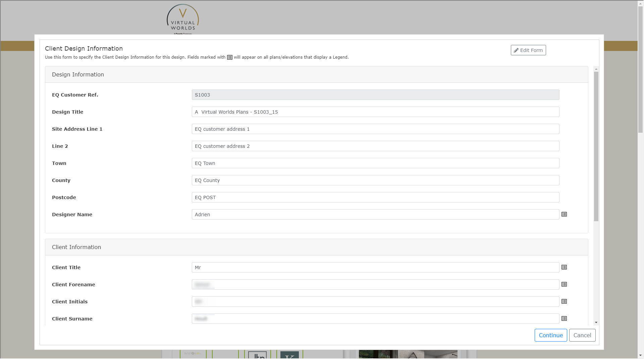The width and height of the screenshot is (644, 359).
Task: Click the form scrollbar down arrow
Action: 596,322
